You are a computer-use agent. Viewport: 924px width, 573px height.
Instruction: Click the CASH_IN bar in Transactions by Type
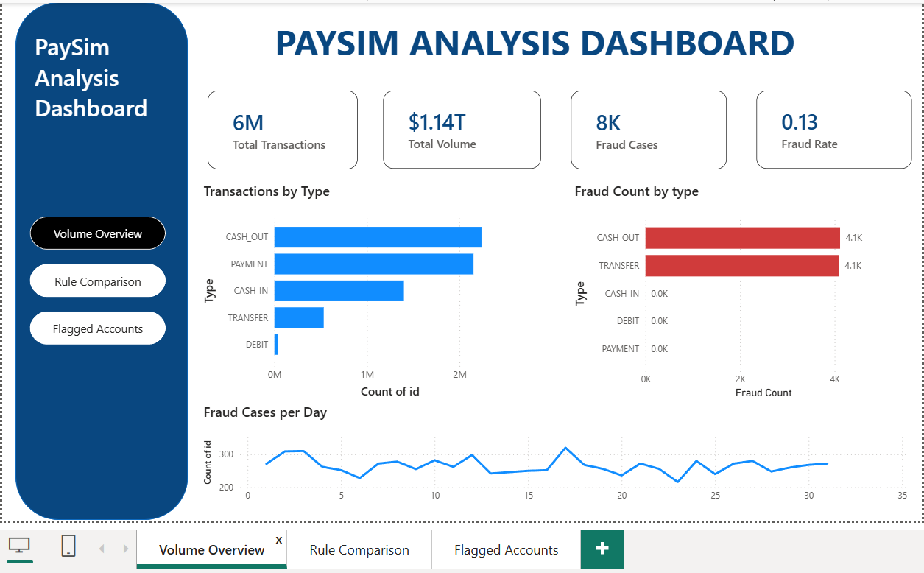coord(339,291)
